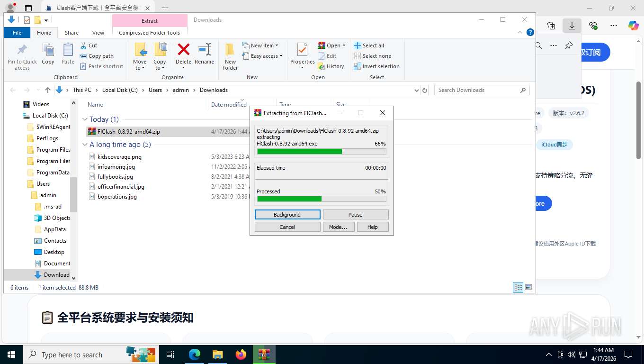Cancel the extraction
The image size is (644, 364).
click(287, 227)
